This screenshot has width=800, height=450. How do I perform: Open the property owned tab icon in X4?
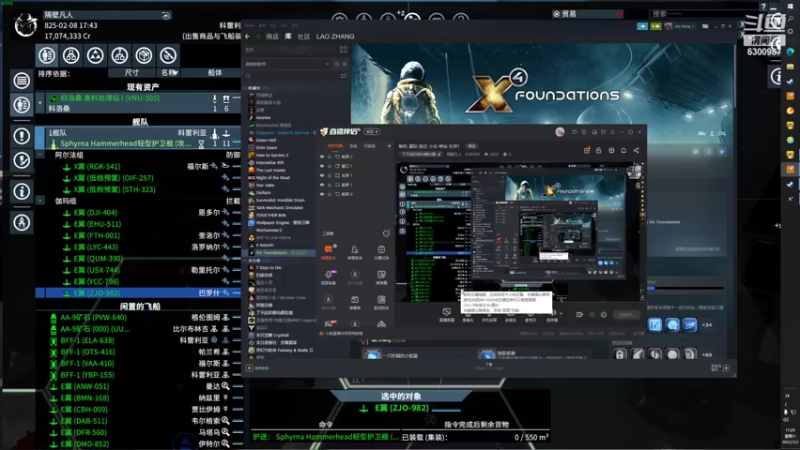[46, 55]
